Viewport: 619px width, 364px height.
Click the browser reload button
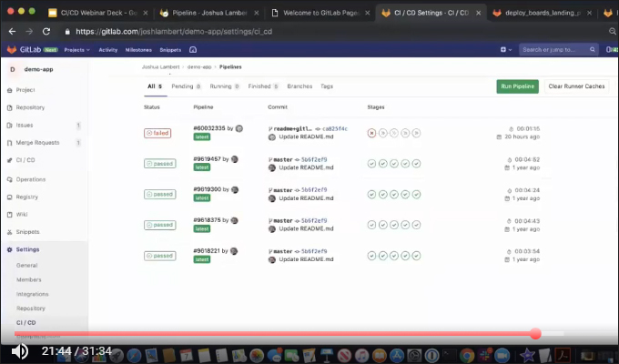tap(46, 30)
